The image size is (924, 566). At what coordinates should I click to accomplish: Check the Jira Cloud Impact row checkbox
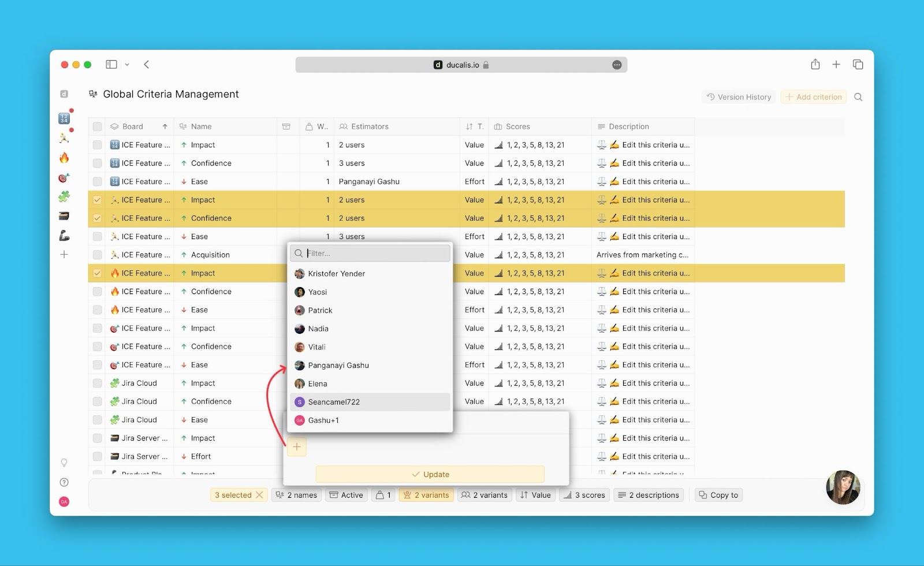(97, 383)
